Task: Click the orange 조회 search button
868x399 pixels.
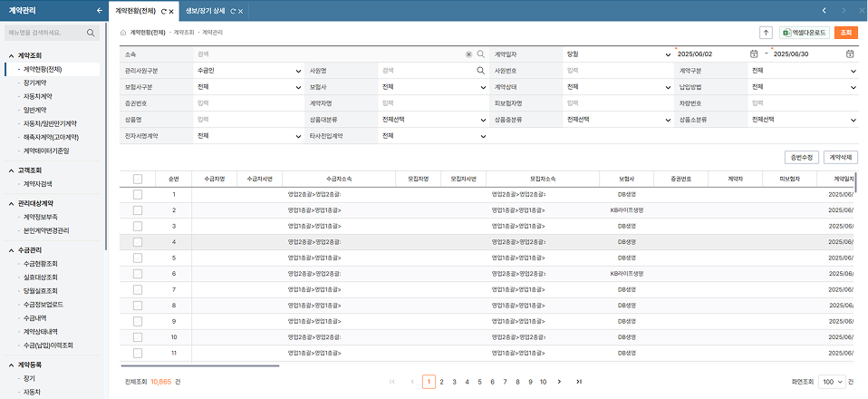Action: pos(845,32)
